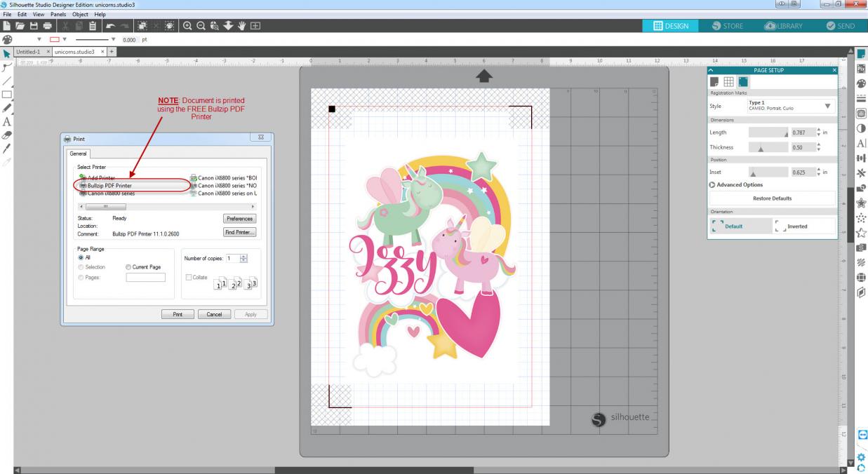Screen dimensions: 868x474
Task: Open the Object menu
Action: [x=81, y=14]
